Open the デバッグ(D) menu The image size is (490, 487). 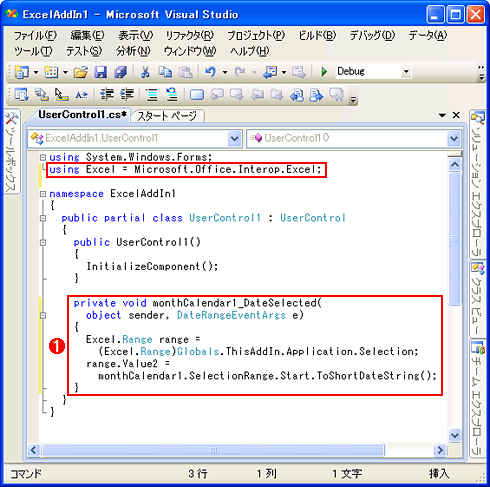[372, 35]
